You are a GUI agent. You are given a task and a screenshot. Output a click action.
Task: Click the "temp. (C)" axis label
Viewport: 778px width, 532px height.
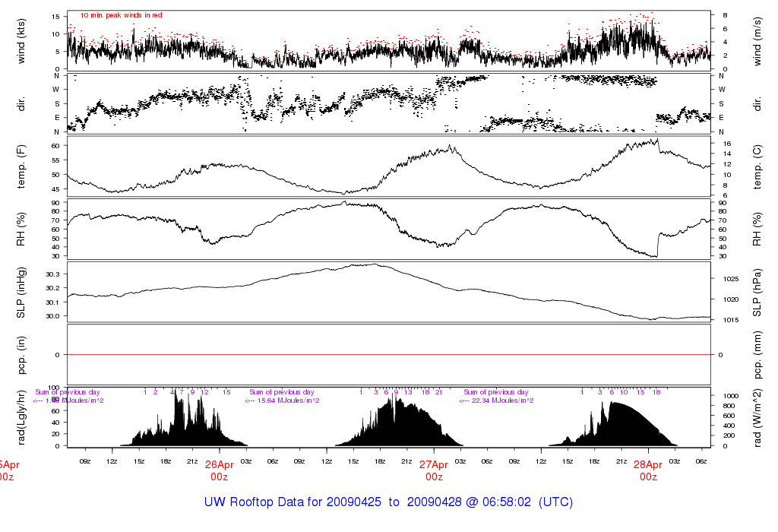[x=757, y=167]
